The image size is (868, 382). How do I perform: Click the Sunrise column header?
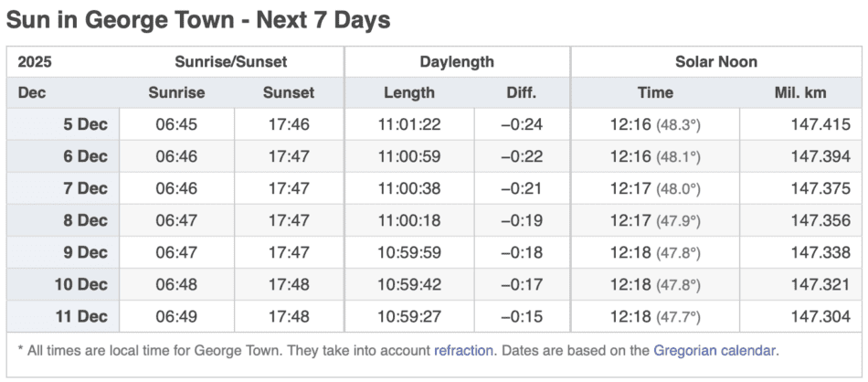(176, 92)
